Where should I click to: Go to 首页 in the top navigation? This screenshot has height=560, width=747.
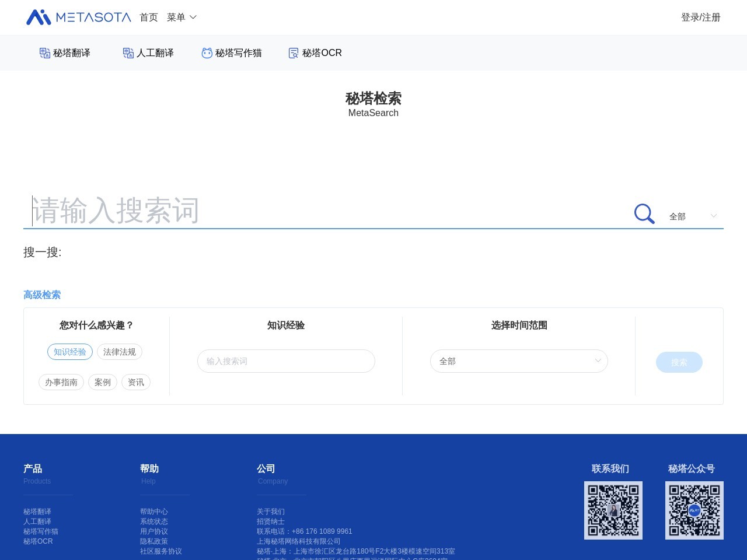click(149, 17)
